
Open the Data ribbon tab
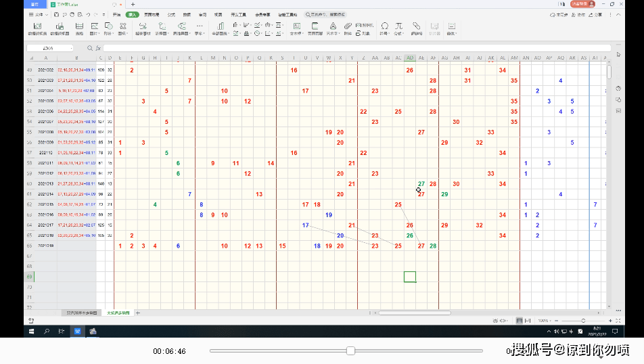187,14
